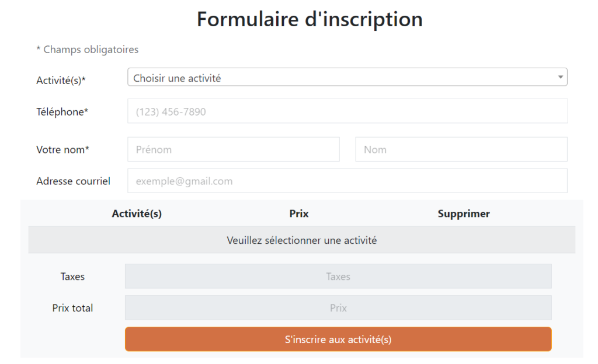
Task: Click the 'Activité(s)*' form label
Action: click(61, 80)
